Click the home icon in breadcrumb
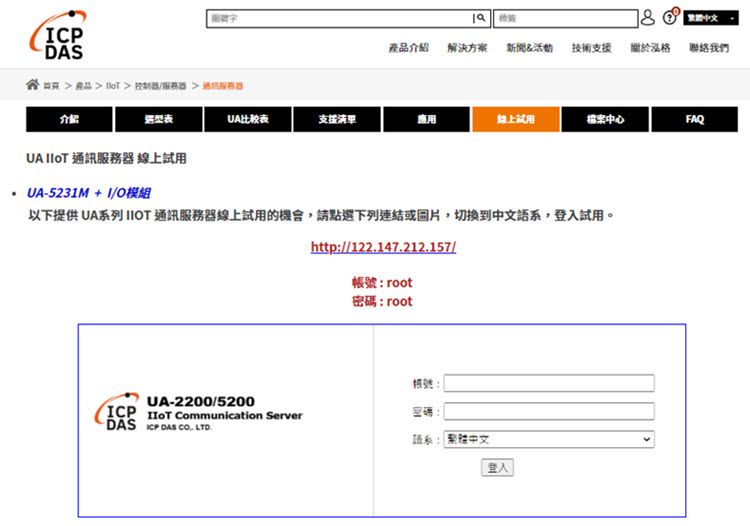 tap(33, 85)
